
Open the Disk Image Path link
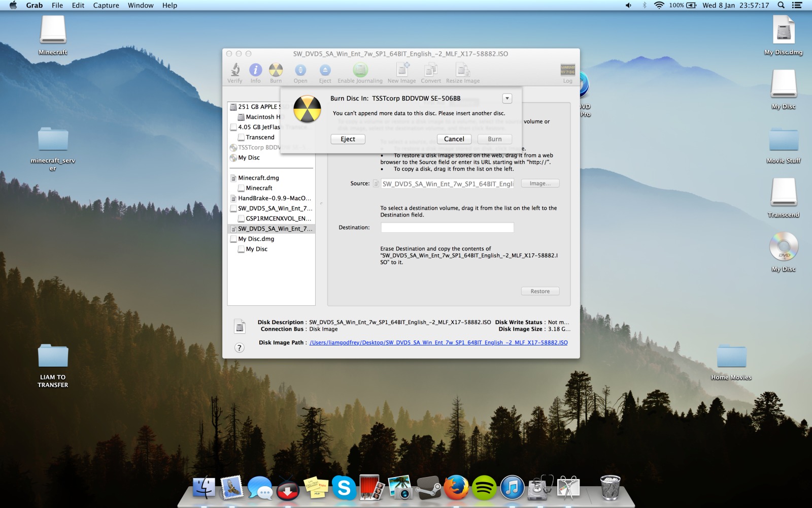click(x=438, y=342)
